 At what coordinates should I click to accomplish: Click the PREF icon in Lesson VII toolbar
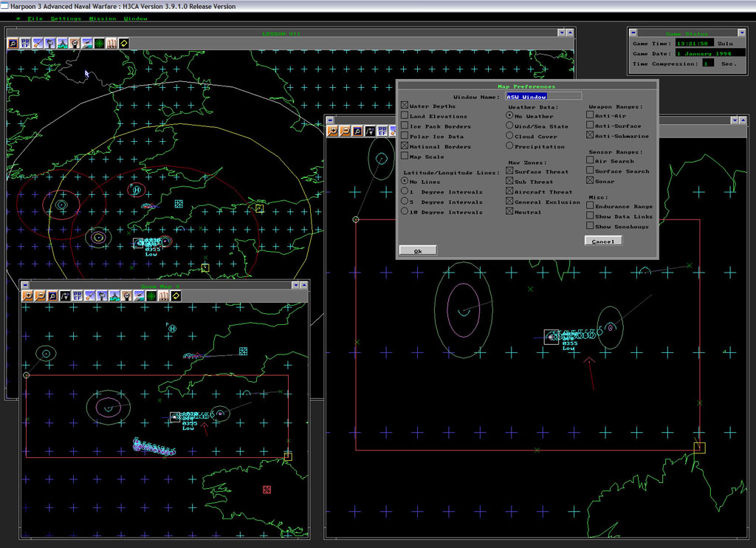pyautogui.click(x=26, y=44)
